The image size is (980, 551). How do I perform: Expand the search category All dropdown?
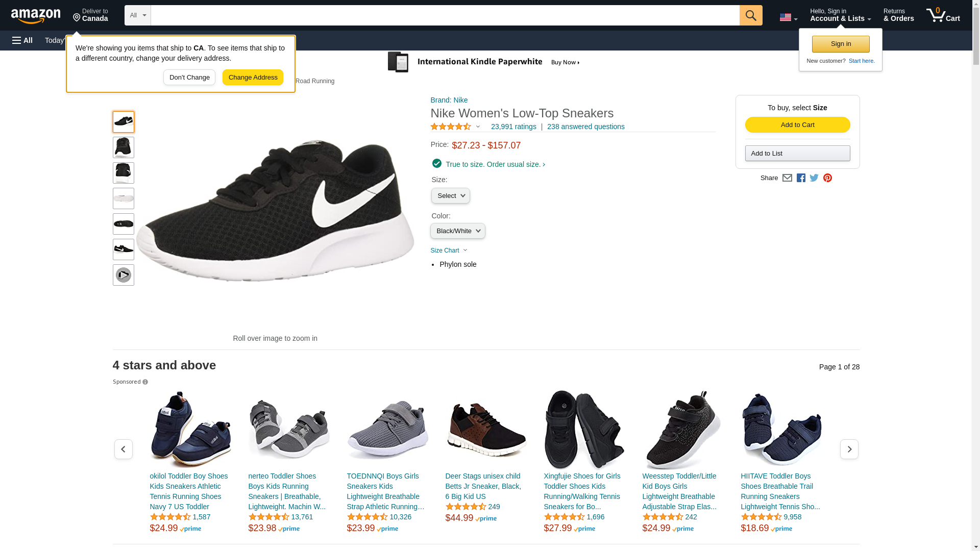pos(138,15)
